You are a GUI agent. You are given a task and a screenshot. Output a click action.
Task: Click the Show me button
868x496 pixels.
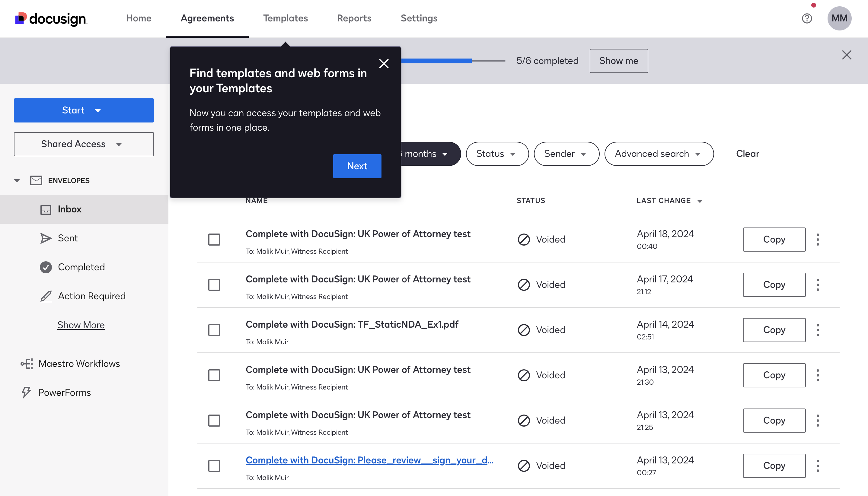coord(619,61)
